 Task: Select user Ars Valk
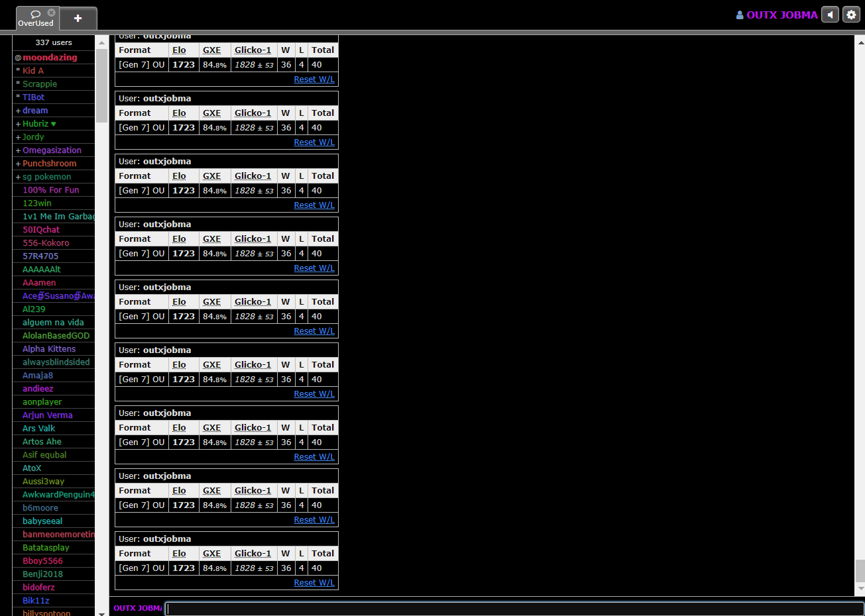tap(54, 429)
